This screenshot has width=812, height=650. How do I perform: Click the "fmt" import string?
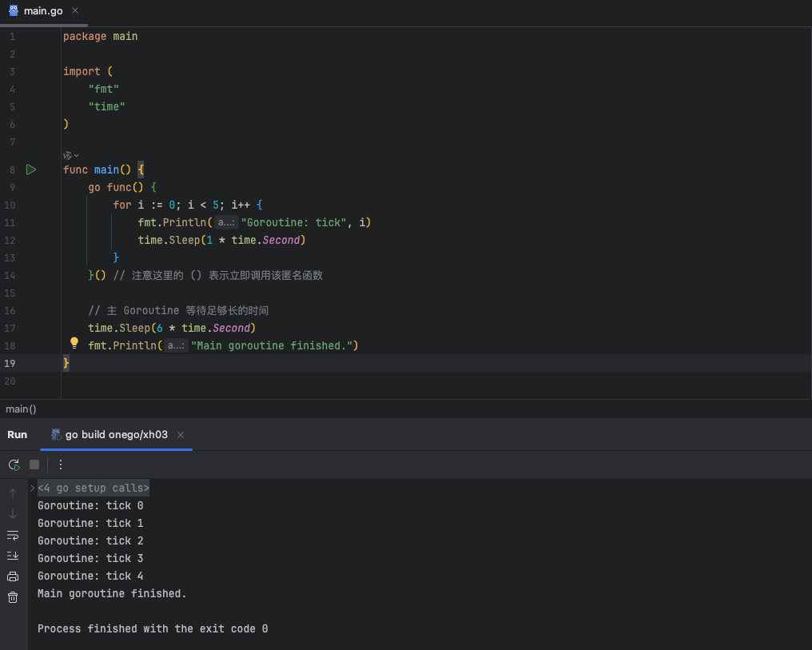[104, 89]
